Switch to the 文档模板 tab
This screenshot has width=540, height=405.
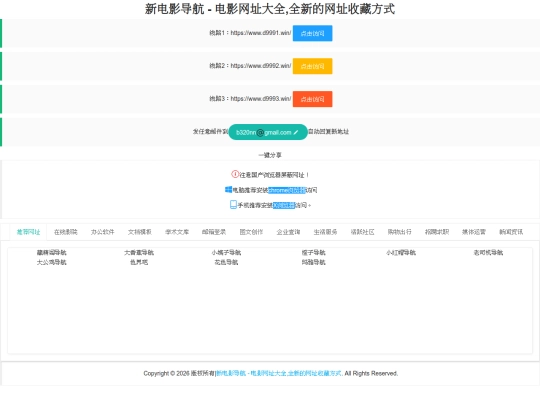pos(139,232)
